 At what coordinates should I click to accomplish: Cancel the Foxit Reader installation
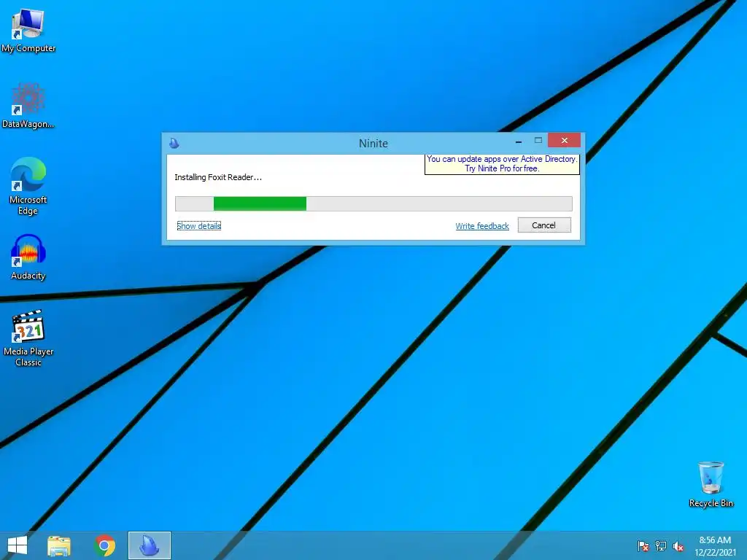point(544,225)
